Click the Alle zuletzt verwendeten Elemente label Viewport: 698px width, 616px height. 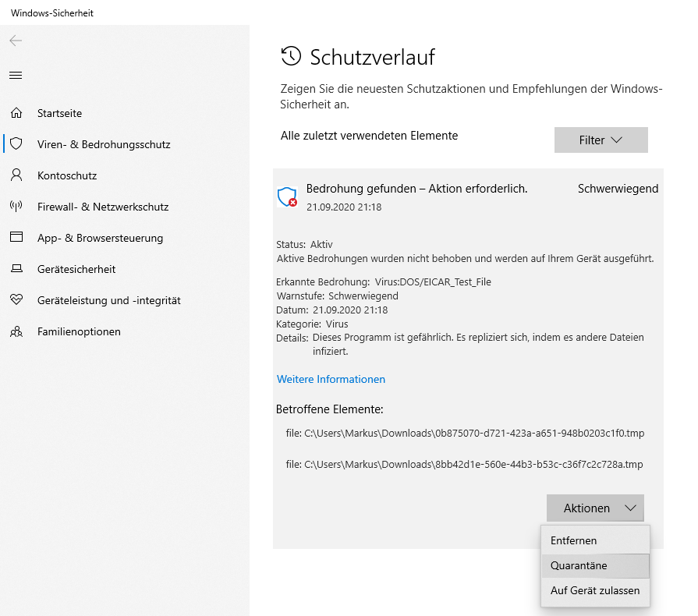click(x=369, y=136)
